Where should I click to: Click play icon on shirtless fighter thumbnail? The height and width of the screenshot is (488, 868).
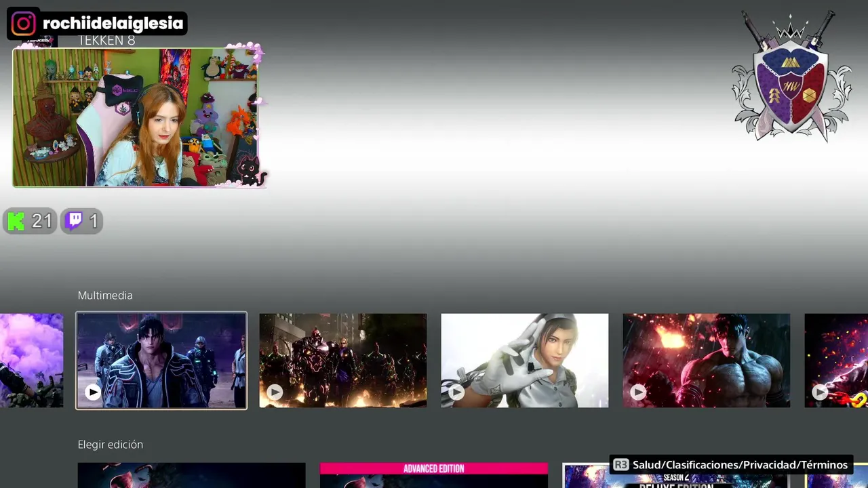click(638, 392)
